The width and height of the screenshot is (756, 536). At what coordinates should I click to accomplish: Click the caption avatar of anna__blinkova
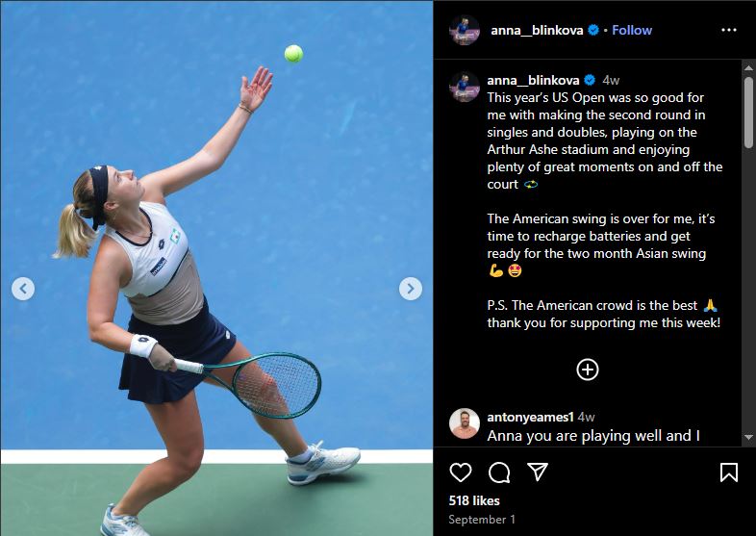465,87
